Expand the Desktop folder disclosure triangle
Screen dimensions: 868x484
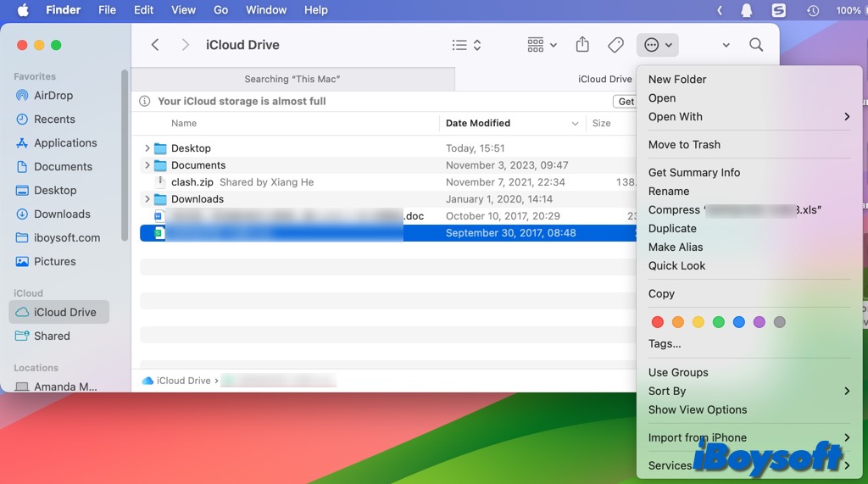[147, 148]
